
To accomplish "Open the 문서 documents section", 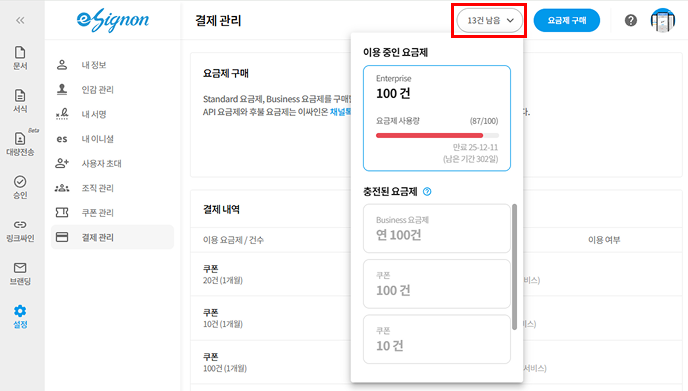I will [x=20, y=58].
